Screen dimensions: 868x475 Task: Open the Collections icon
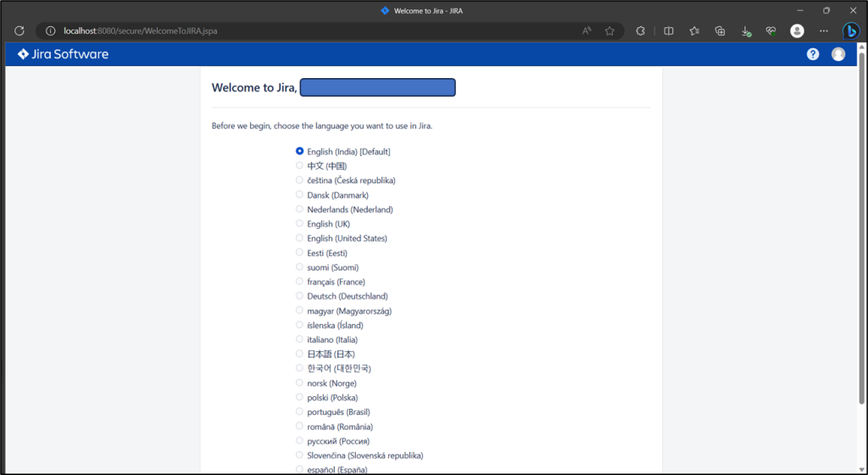click(720, 31)
